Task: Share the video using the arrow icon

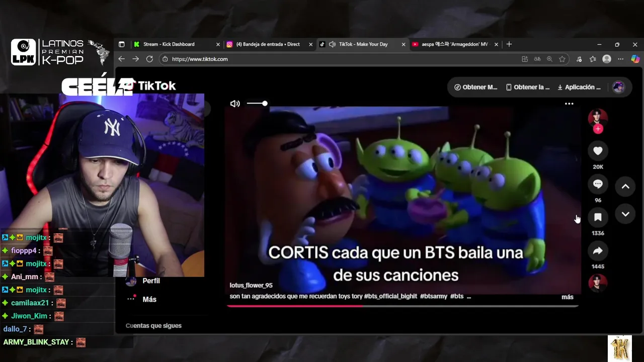Action: pos(598,250)
